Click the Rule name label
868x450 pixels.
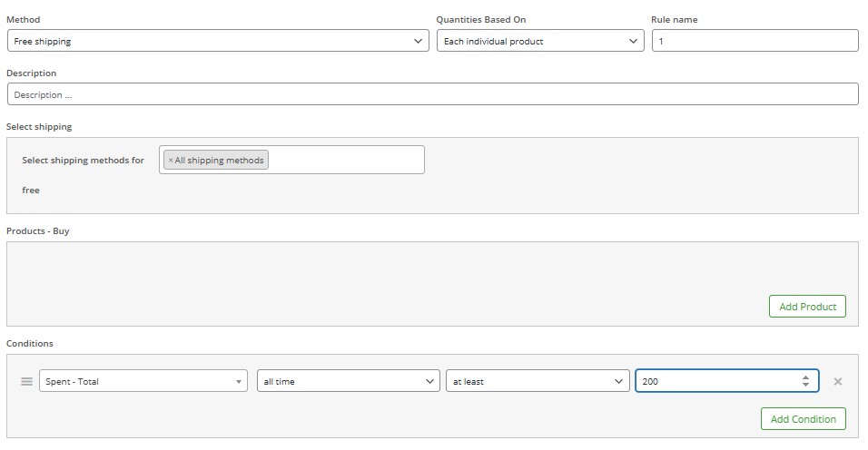point(675,19)
